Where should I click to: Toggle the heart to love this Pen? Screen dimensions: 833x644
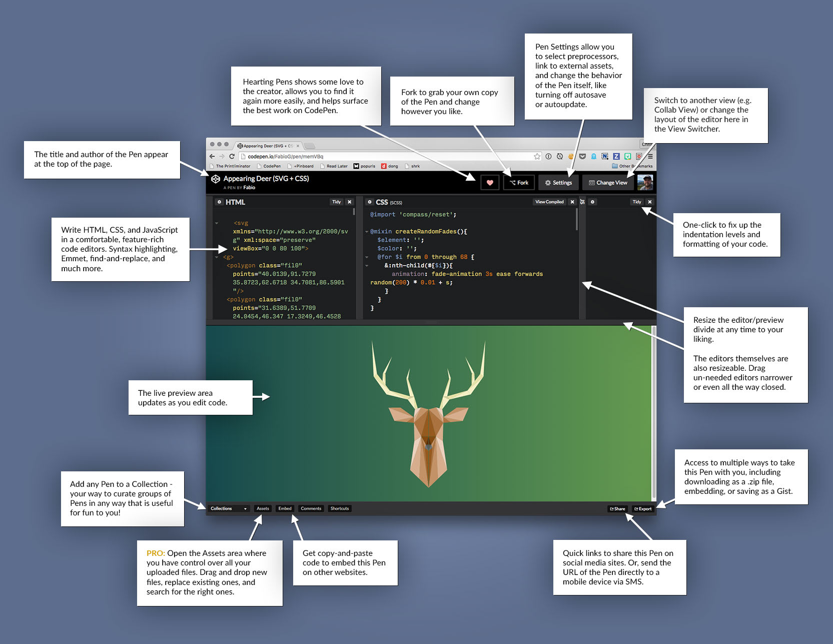coord(489,182)
